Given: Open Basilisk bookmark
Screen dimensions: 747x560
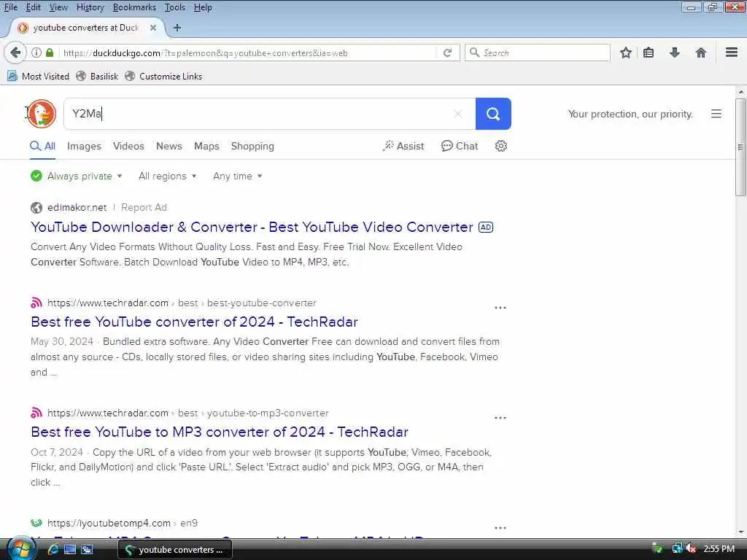Looking at the screenshot, I should pyautogui.click(x=98, y=76).
